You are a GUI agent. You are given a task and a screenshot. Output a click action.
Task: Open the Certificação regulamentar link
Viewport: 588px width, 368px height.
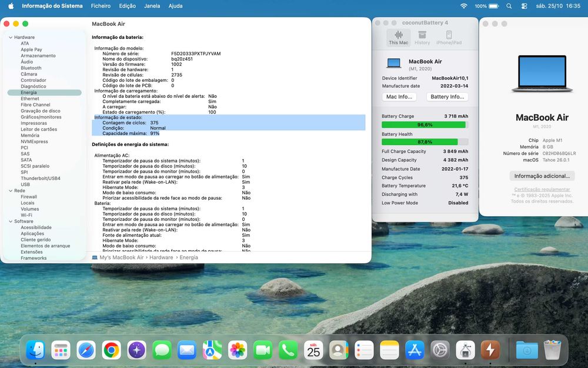[542, 189]
